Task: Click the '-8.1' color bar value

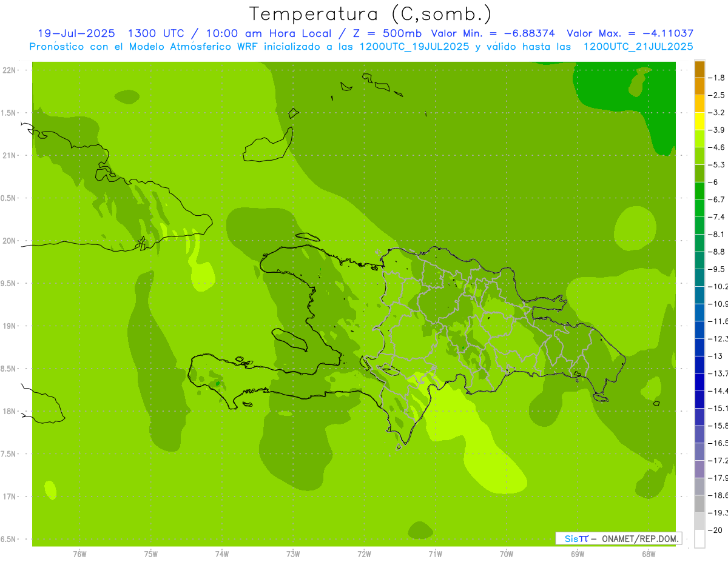Action: [x=717, y=234]
